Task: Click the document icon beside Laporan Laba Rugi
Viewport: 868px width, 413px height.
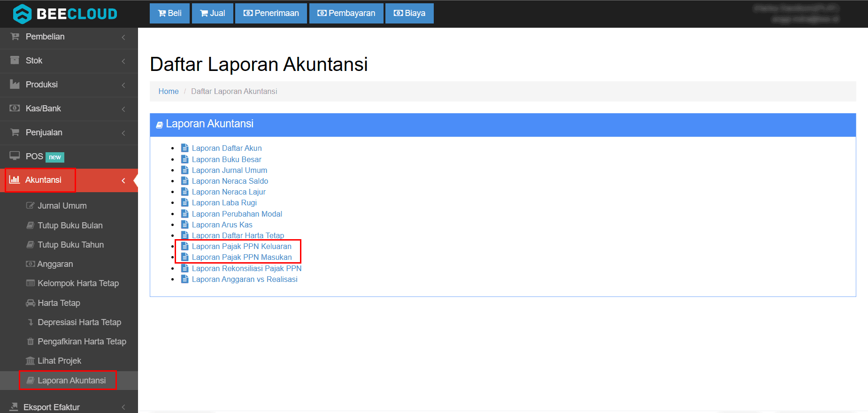Action: coord(185,203)
